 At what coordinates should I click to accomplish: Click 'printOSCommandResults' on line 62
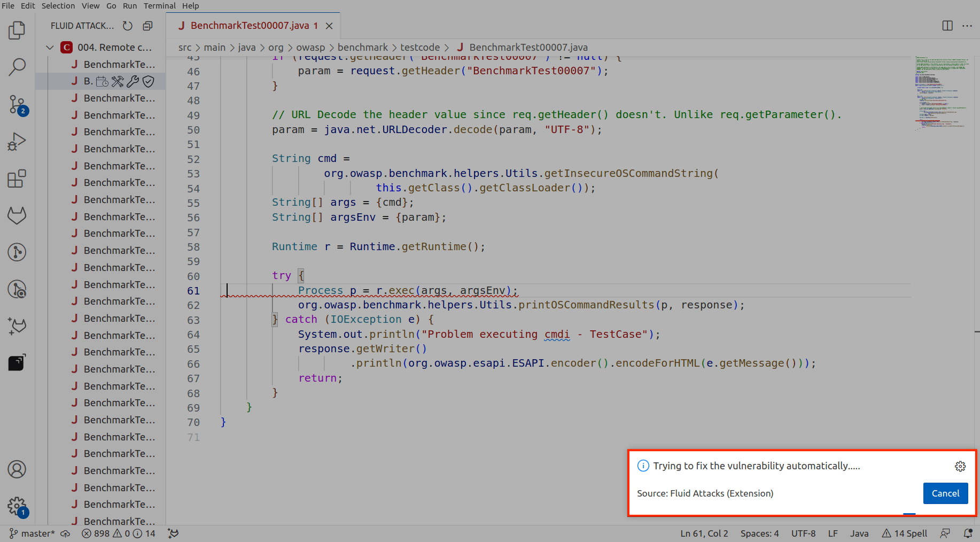coord(586,305)
